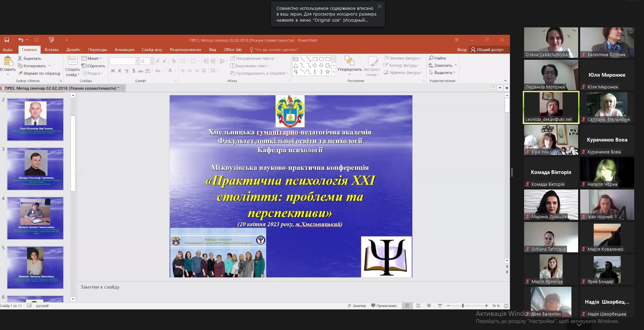Select slide 3 thumbnail in panel
The height and width of the screenshot is (330, 644).
(x=35, y=169)
